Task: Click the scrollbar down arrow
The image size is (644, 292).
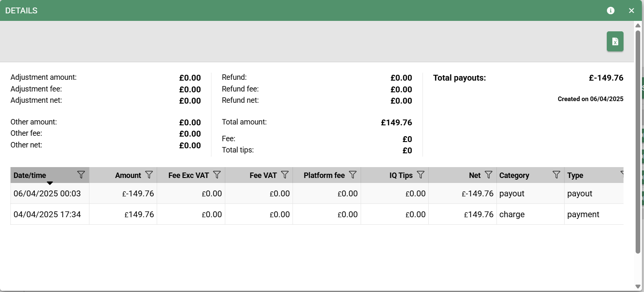Action: [x=638, y=286]
